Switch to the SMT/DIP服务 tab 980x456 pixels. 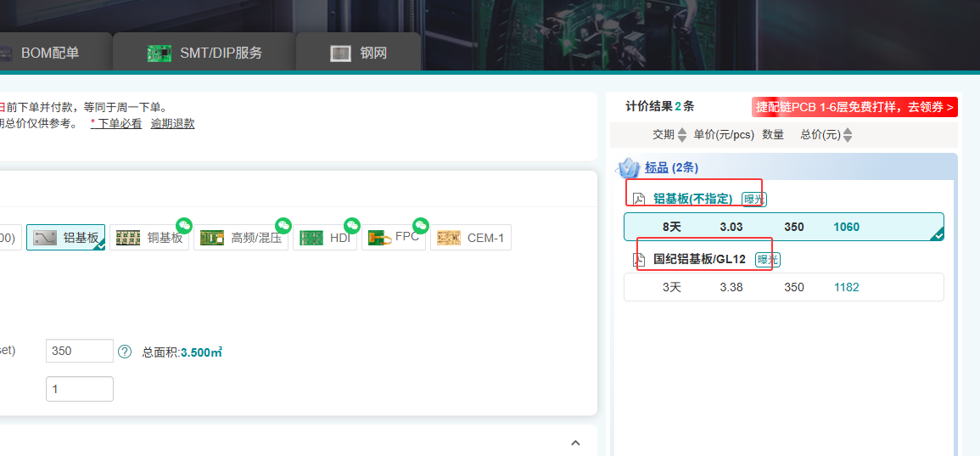(x=204, y=53)
